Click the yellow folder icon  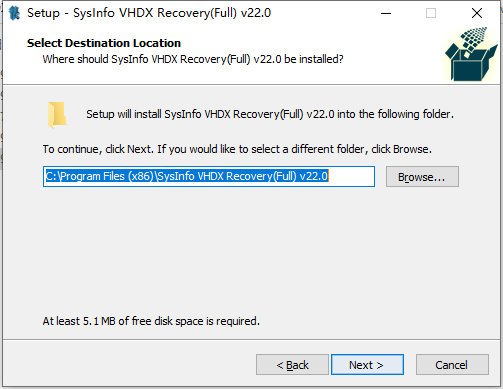coord(57,115)
